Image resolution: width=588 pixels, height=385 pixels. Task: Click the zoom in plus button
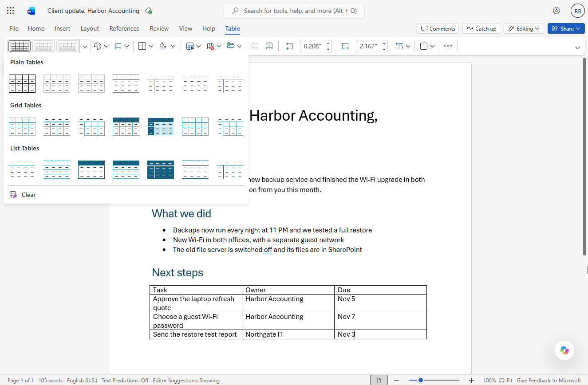471,380
